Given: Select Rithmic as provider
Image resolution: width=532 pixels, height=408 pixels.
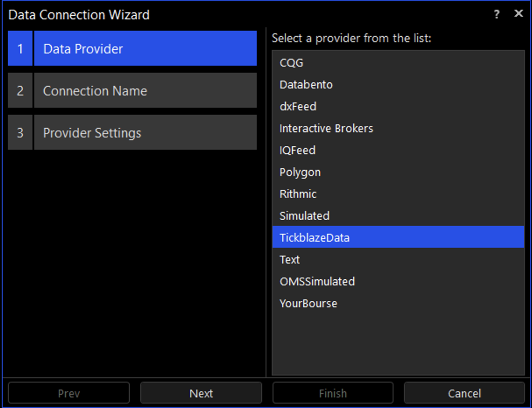Looking at the screenshot, I should pyautogui.click(x=398, y=194).
